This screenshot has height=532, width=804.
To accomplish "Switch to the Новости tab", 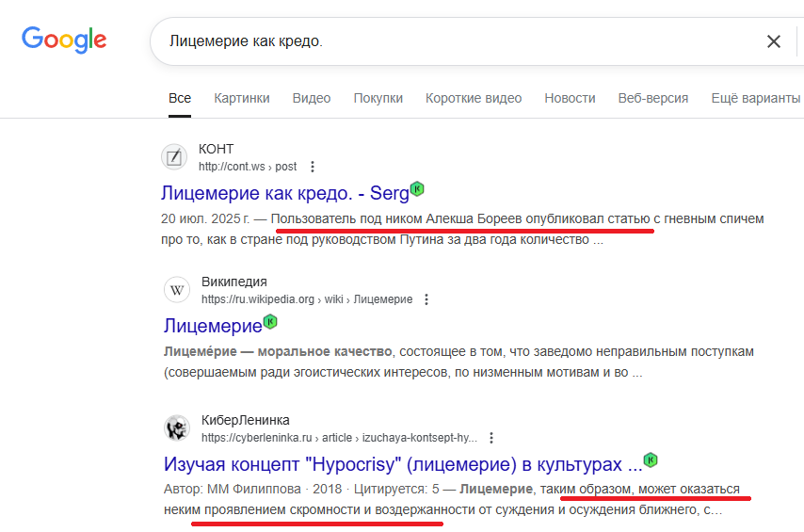I will click(x=570, y=98).
